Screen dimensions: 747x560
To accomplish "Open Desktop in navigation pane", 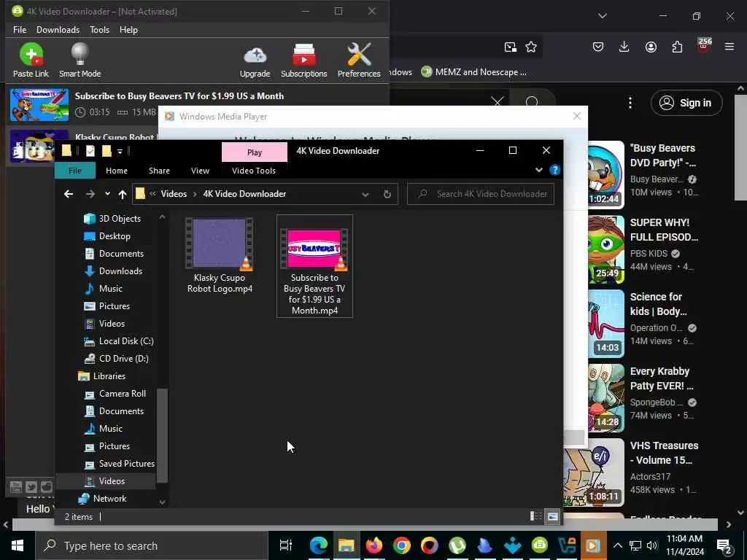I will click(x=107, y=236).
